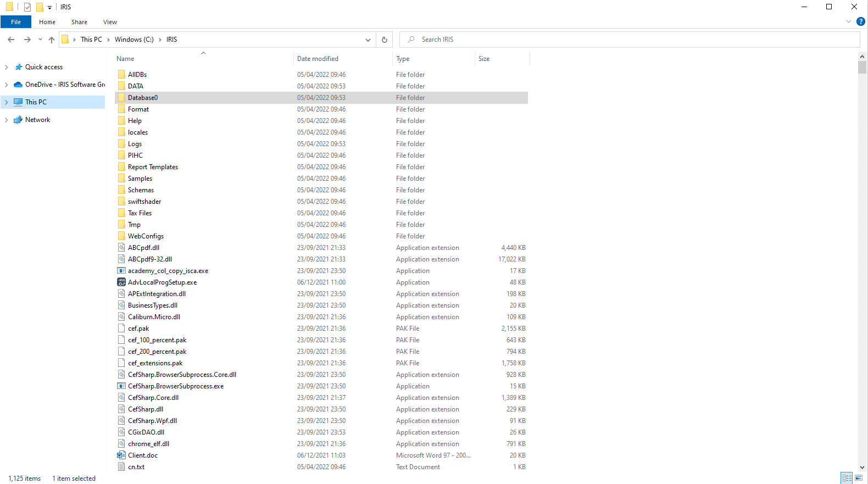The width and height of the screenshot is (868, 484).
Task: Select the AllDBs folder icon
Action: pos(121,74)
